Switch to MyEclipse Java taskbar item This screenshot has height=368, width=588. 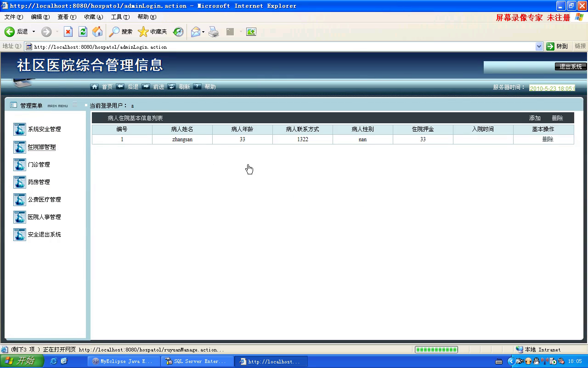point(123,362)
